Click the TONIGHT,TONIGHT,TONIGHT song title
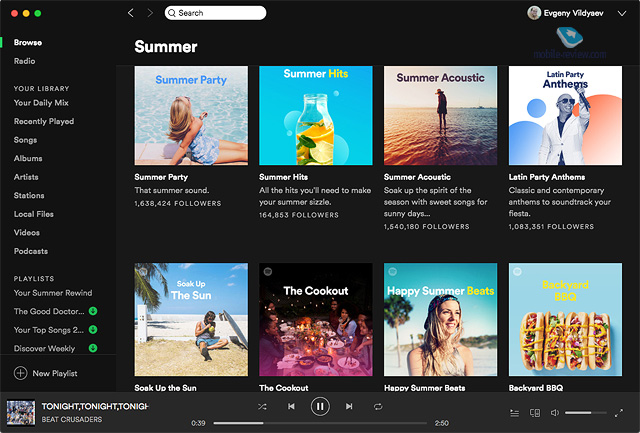The width and height of the screenshot is (640, 433). (95, 406)
